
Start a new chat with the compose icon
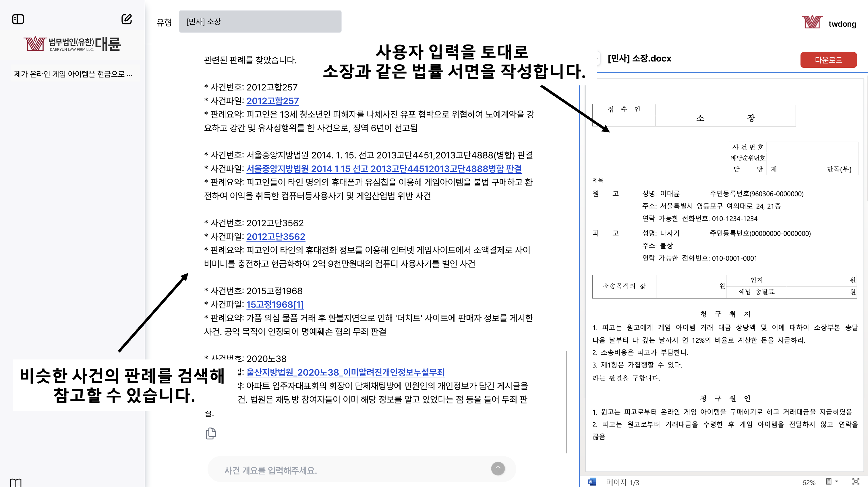click(x=126, y=19)
